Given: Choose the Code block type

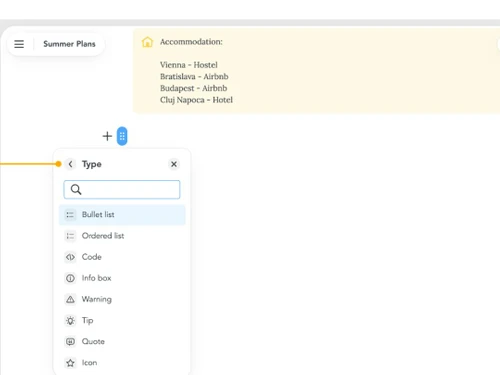Looking at the screenshot, I should coord(122,257).
